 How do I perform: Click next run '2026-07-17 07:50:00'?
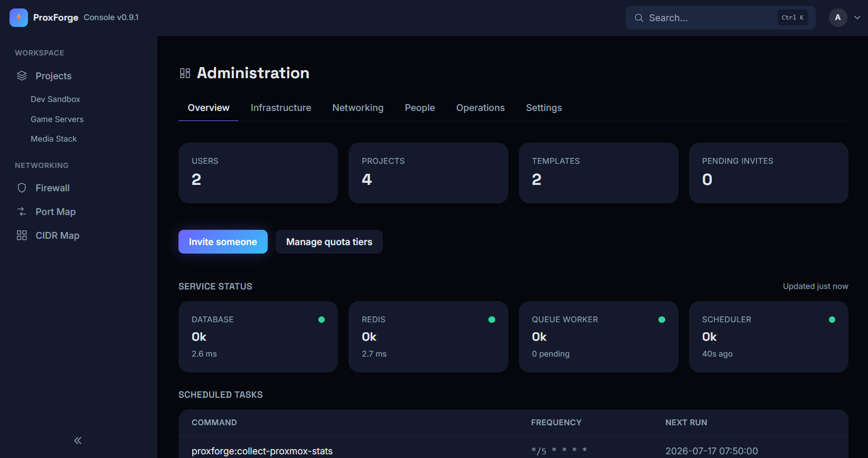[x=712, y=451]
